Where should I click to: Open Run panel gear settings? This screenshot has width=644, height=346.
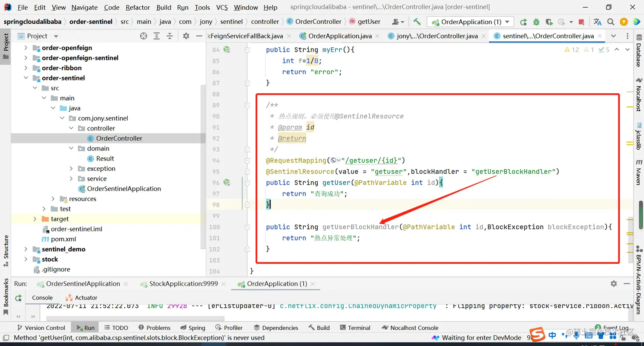(x=614, y=283)
